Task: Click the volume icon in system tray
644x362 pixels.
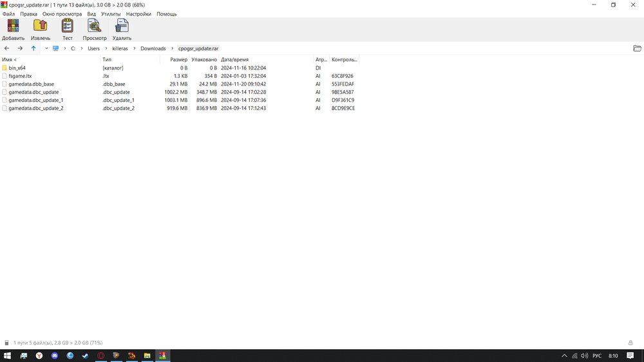Action: (585, 356)
